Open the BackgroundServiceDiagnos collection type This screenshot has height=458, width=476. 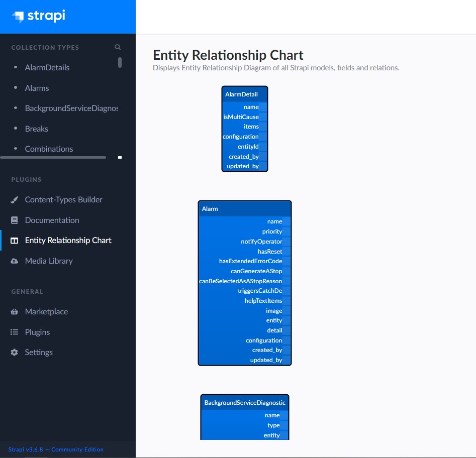click(x=71, y=108)
